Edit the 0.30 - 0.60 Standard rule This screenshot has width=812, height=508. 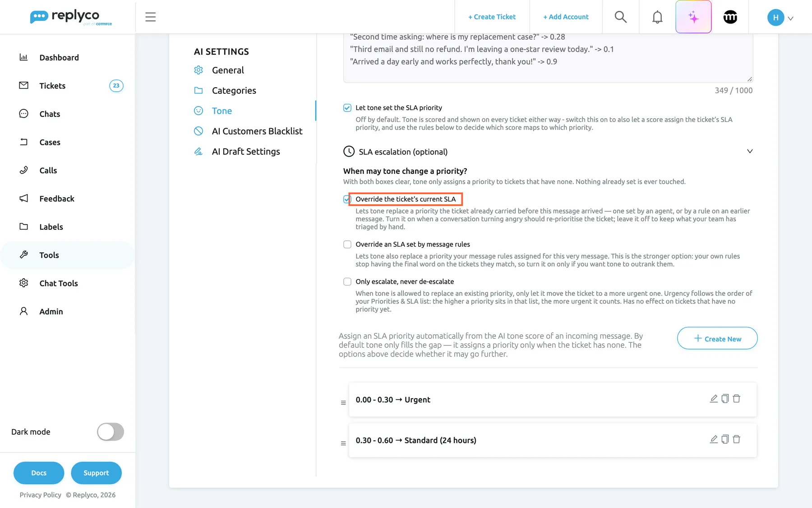714,439
